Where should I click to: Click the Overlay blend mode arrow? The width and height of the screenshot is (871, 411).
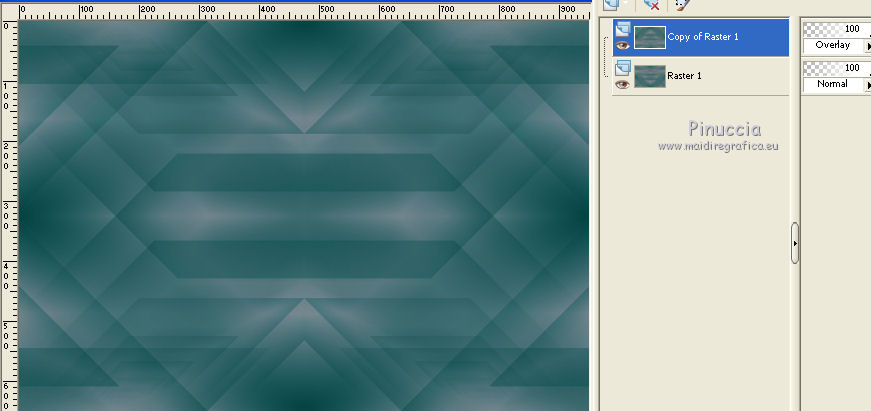pyautogui.click(x=867, y=46)
